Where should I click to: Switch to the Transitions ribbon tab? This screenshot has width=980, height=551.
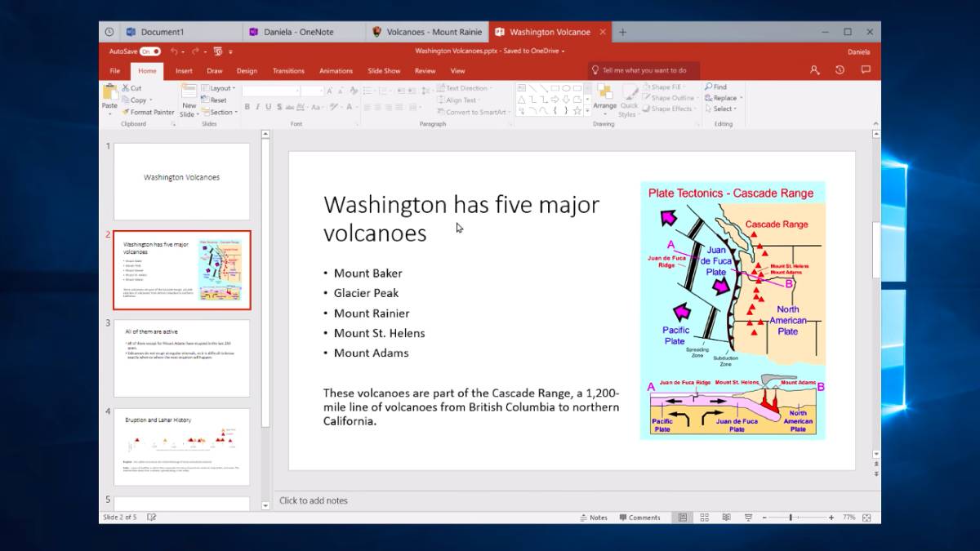click(x=288, y=71)
